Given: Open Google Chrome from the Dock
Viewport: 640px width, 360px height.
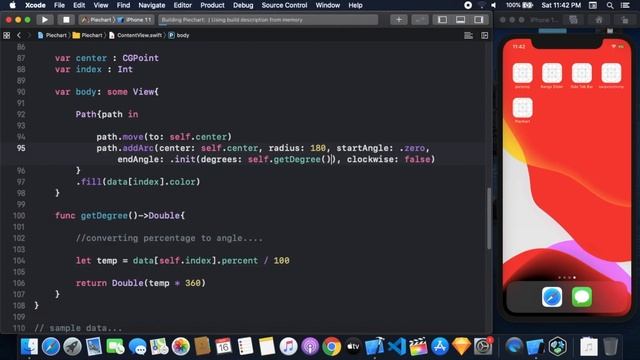Looking at the screenshot, I should (331, 347).
